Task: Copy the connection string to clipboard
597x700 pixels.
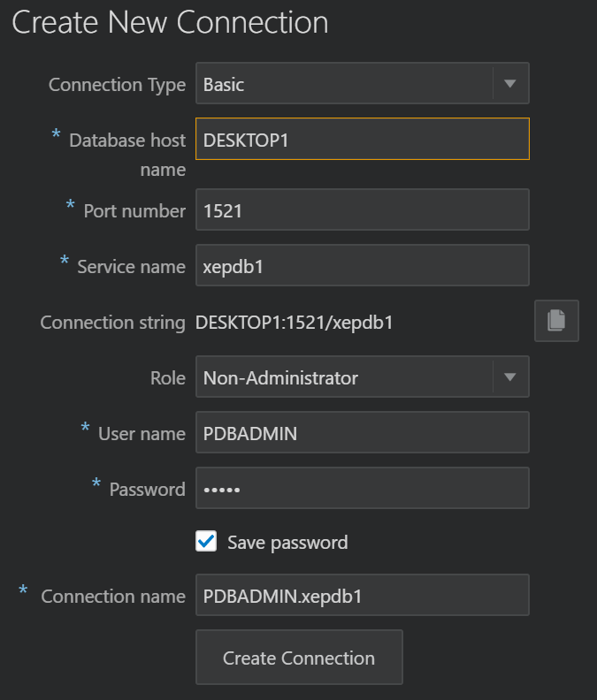Action: point(556,321)
